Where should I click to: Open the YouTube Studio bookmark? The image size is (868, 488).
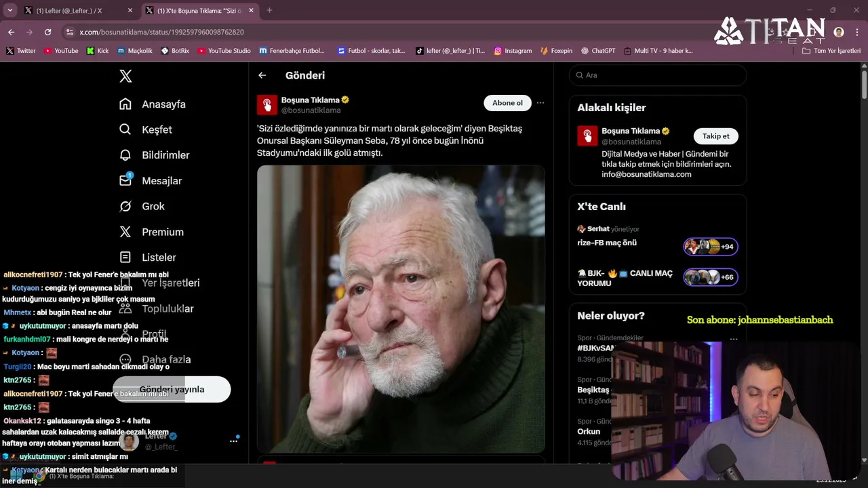[x=224, y=51]
